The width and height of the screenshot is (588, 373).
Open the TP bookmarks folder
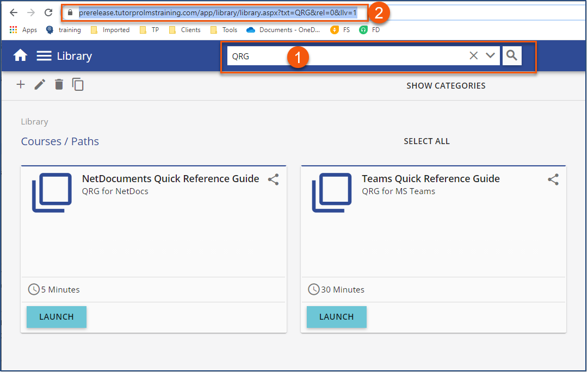(x=149, y=30)
